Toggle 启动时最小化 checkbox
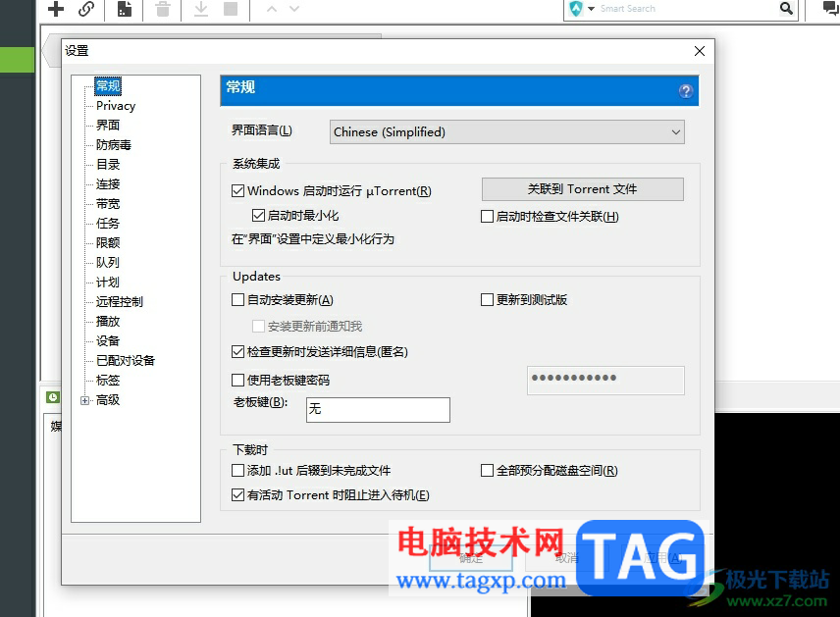Image resolution: width=840 pixels, height=617 pixels. (258, 215)
